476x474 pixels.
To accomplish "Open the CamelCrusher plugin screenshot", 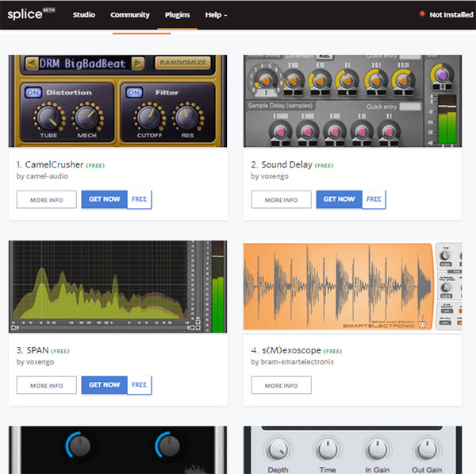I will click(x=117, y=101).
